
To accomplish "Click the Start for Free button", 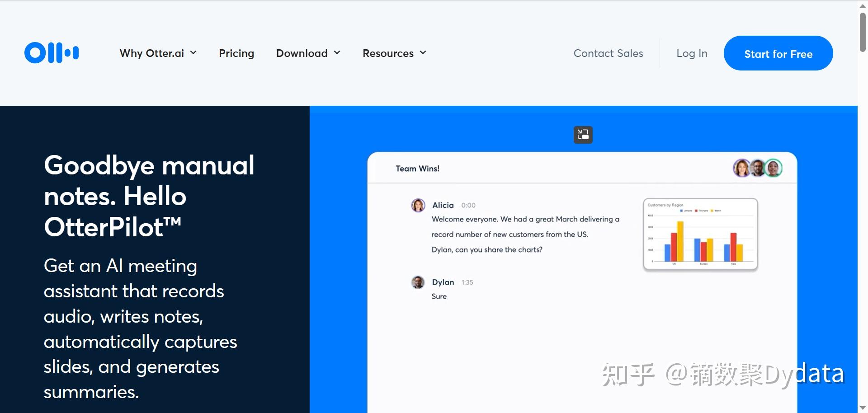I will [x=778, y=53].
